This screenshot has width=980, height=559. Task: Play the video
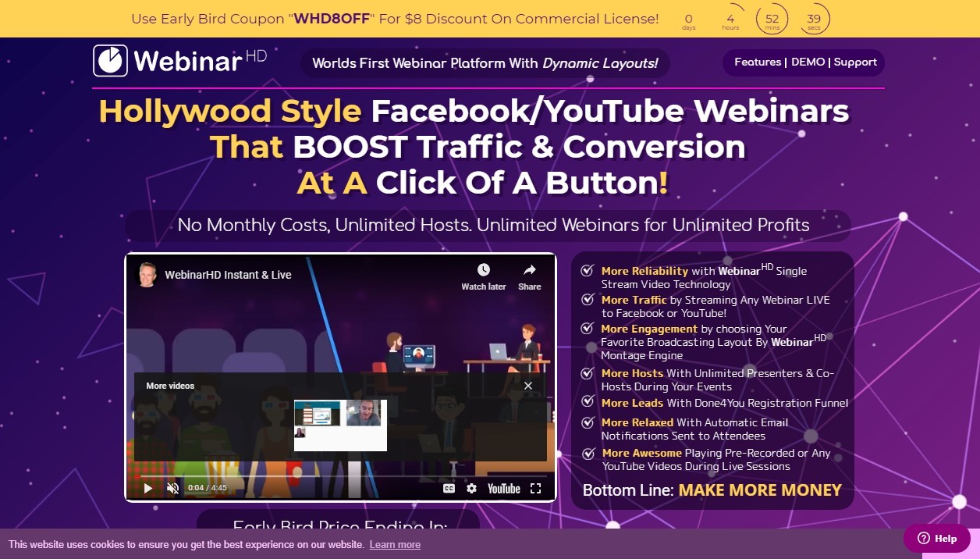pyautogui.click(x=148, y=489)
